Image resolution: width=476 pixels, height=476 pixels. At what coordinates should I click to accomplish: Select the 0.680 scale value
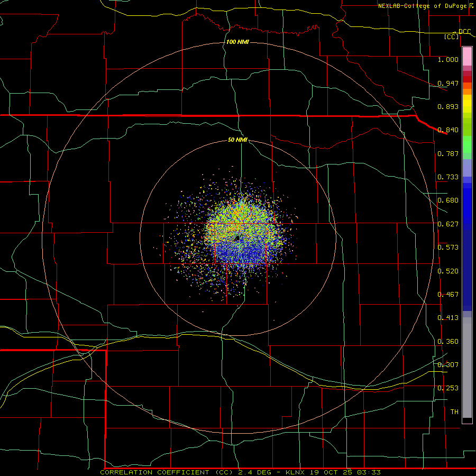point(448,200)
